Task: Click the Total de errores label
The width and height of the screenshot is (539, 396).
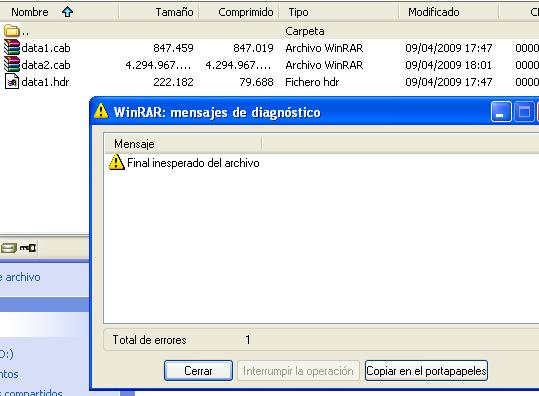Action: click(x=150, y=340)
